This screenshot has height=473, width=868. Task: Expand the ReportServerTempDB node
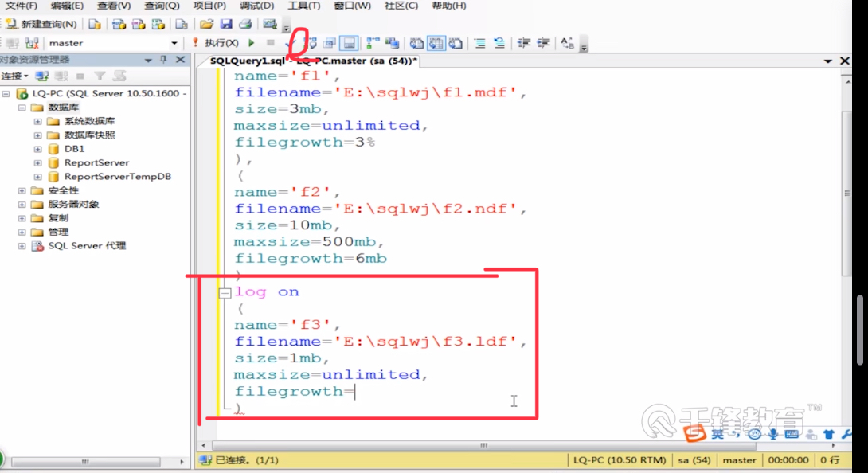37,177
